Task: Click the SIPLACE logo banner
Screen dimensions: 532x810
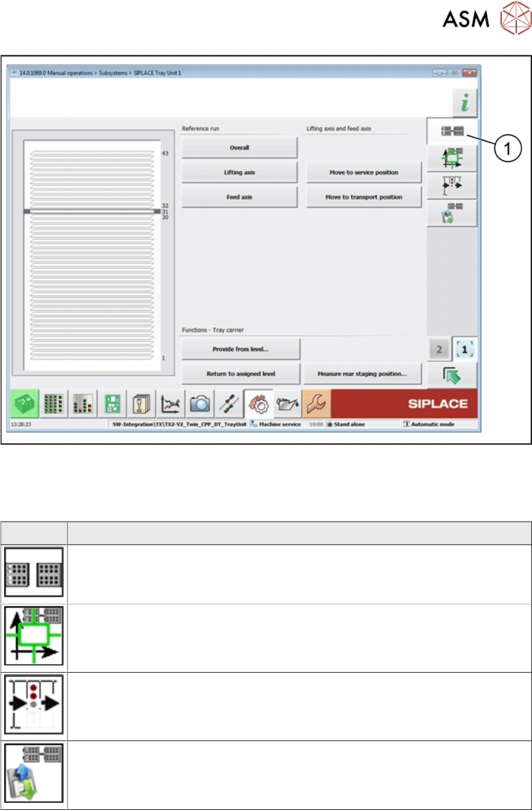Action: point(404,404)
